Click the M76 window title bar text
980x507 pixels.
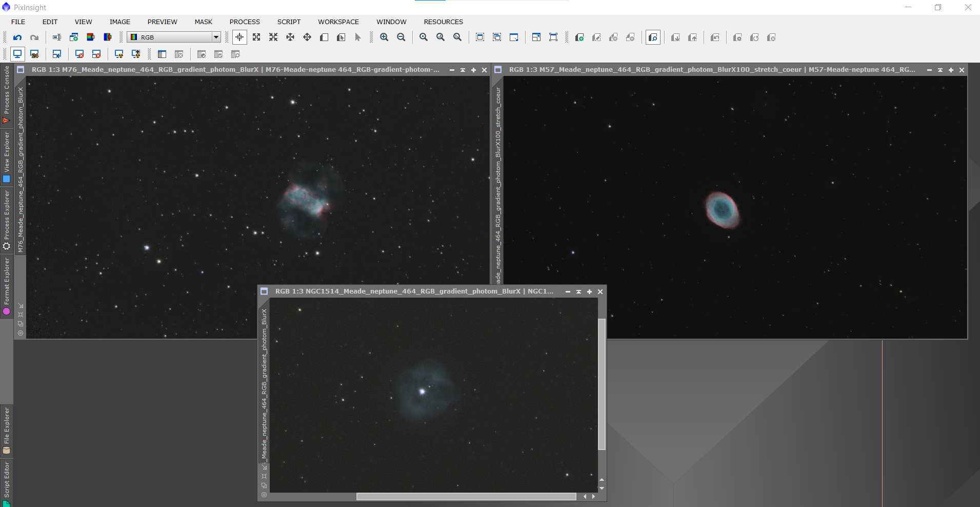click(x=235, y=70)
